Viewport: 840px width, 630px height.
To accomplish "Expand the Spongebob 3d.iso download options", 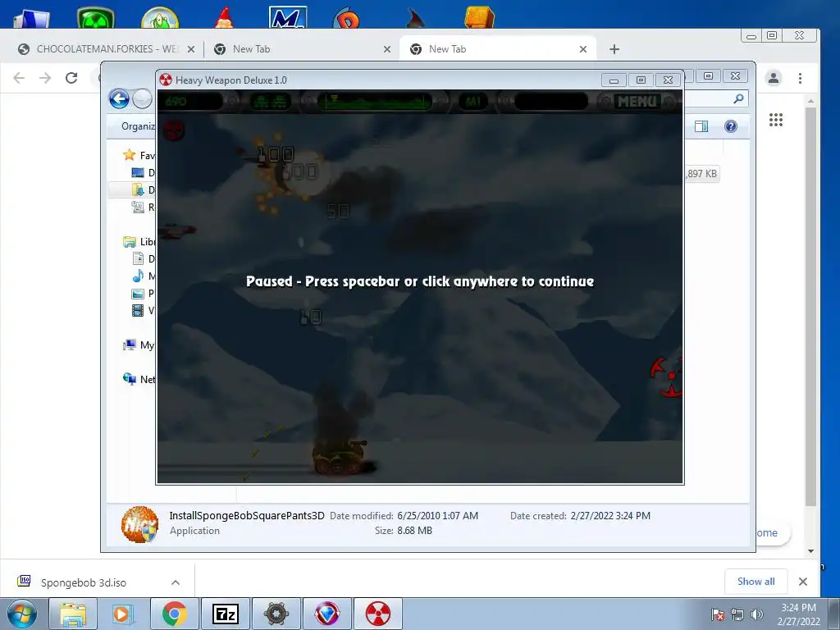I will coord(176,582).
